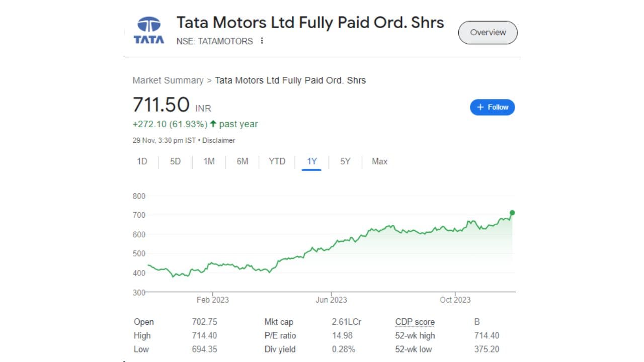Viewport: 644px width, 362px height.
Task: Choose the 6M chart range
Action: [x=243, y=161]
